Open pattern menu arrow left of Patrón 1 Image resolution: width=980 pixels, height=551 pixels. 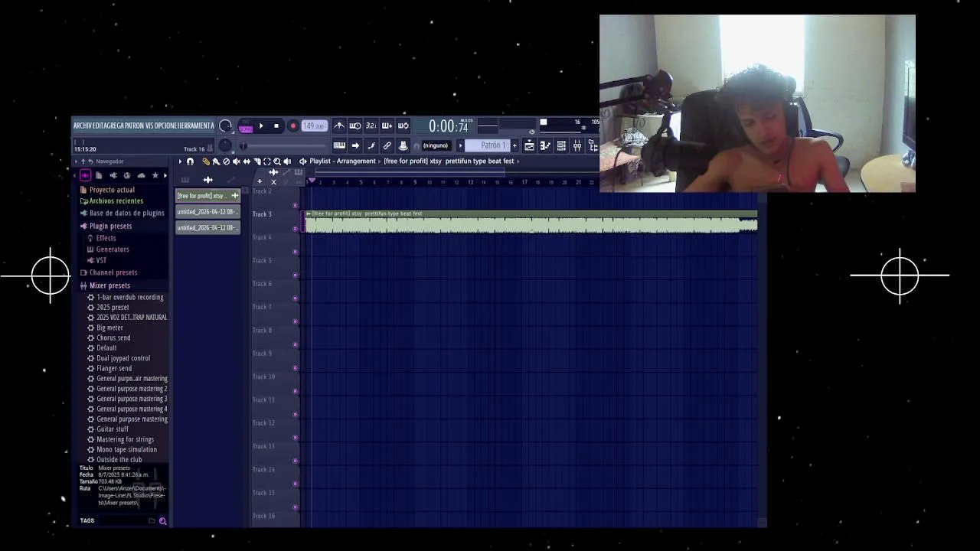(460, 145)
